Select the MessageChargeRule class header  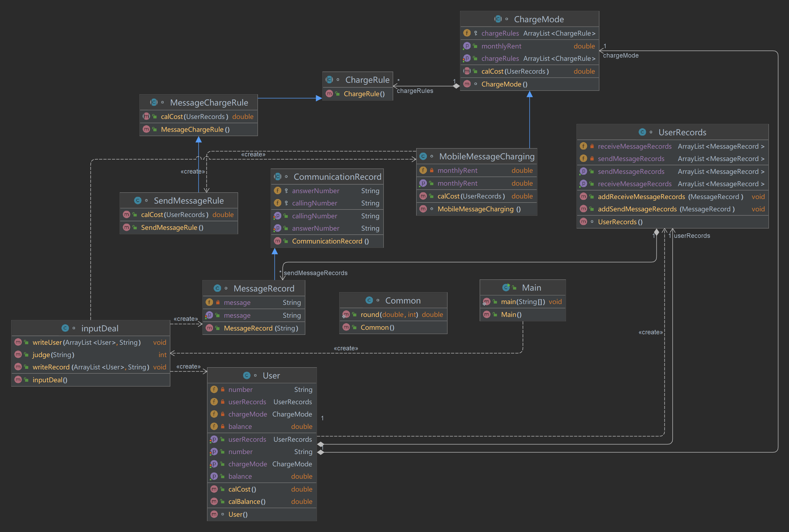coord(209,103)
